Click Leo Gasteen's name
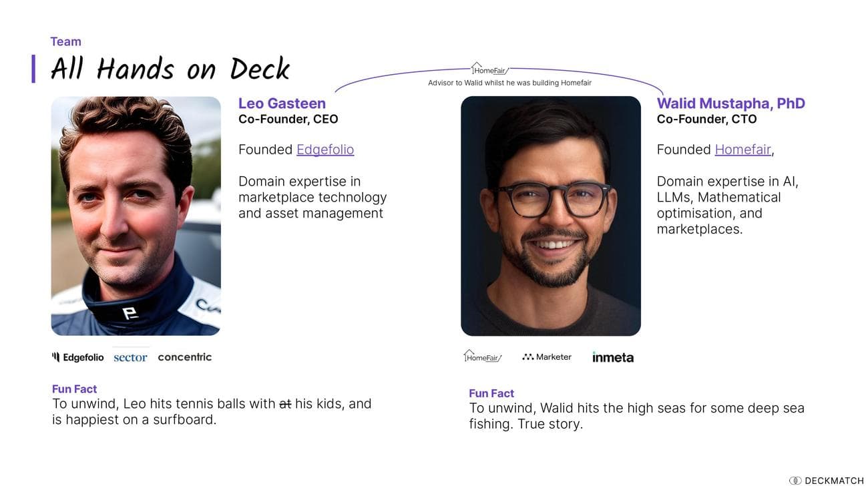The image size is (868, 488). tap(282, 103)
